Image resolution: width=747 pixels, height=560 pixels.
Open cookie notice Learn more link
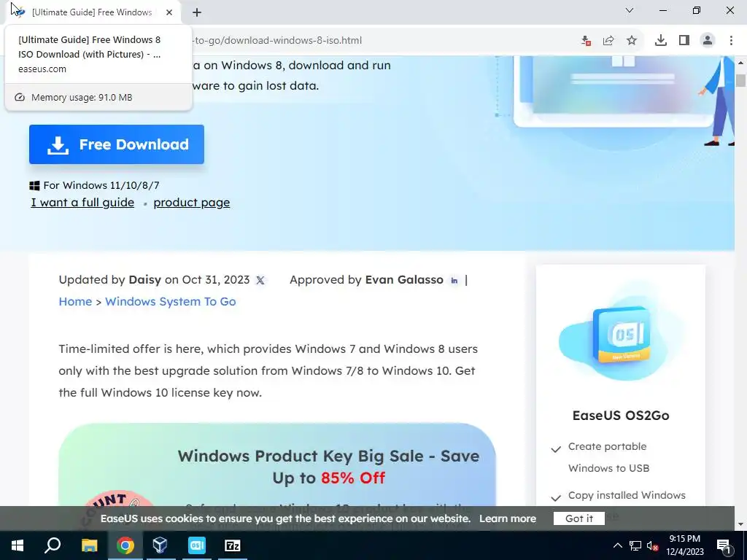coord(508,518)
